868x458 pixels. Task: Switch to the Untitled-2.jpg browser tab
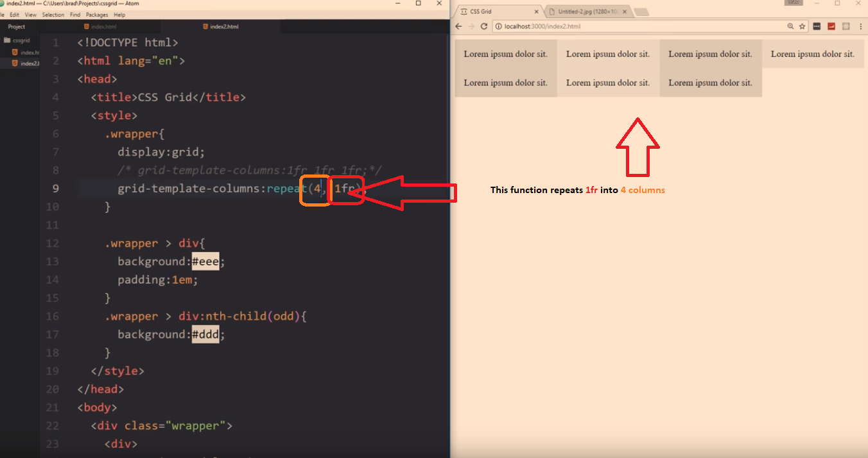tap(586, 11)
